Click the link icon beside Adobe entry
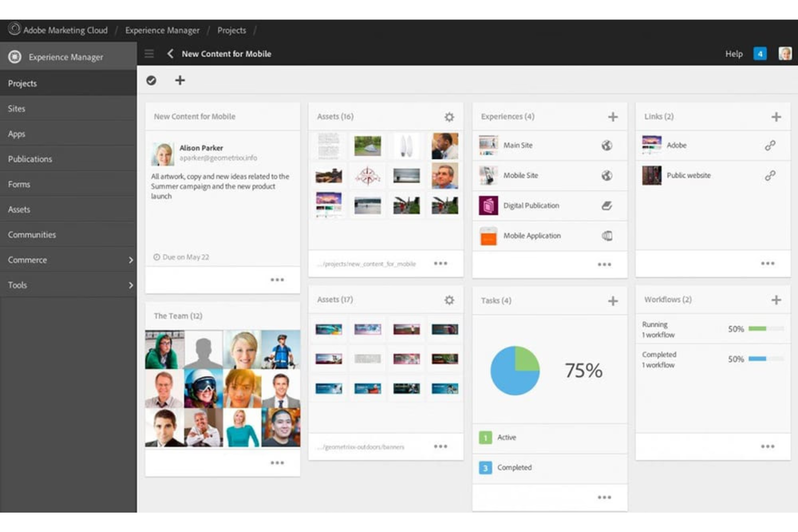 (772, 145)
